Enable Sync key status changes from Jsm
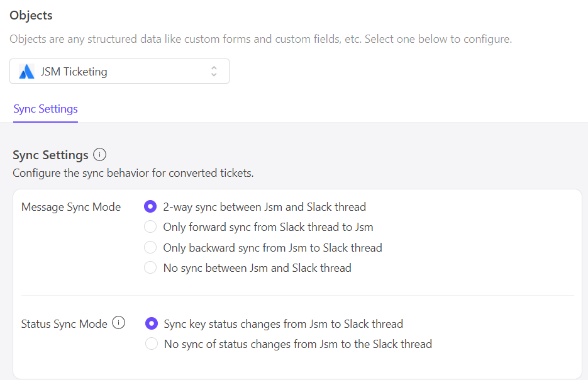This screenshot has height=380, width=588. (152, 323)
